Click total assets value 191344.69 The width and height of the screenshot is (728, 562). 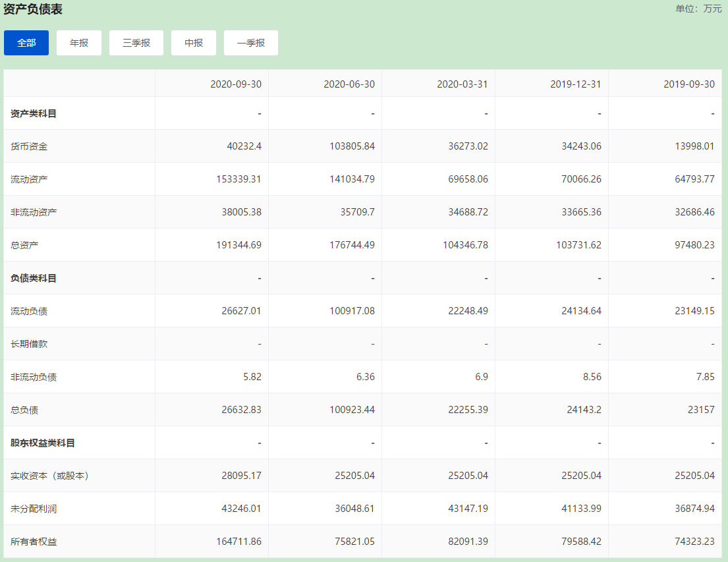point(238,245)
